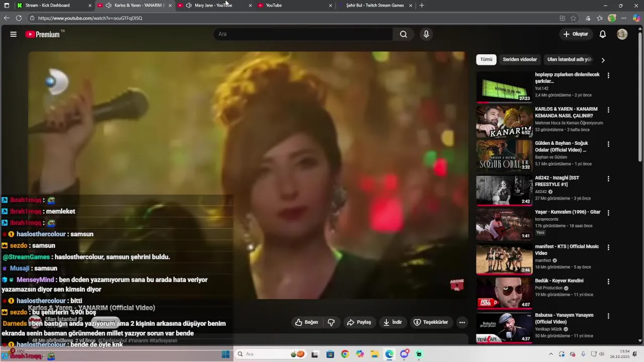
Task: Dislike the video with thumbs-down icon
Action: [x=332, y=322]
